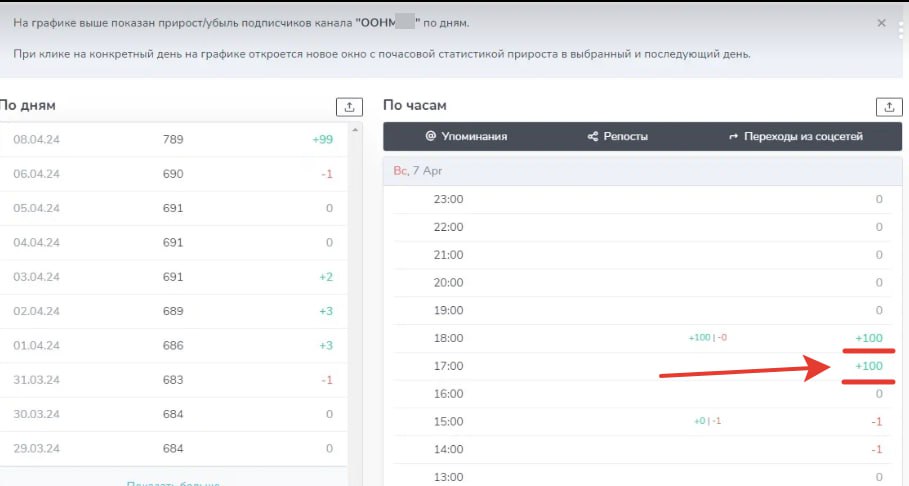Open the Упоминания tab
The width and height of the screenshot is (909, 486).
pos(466,136)
